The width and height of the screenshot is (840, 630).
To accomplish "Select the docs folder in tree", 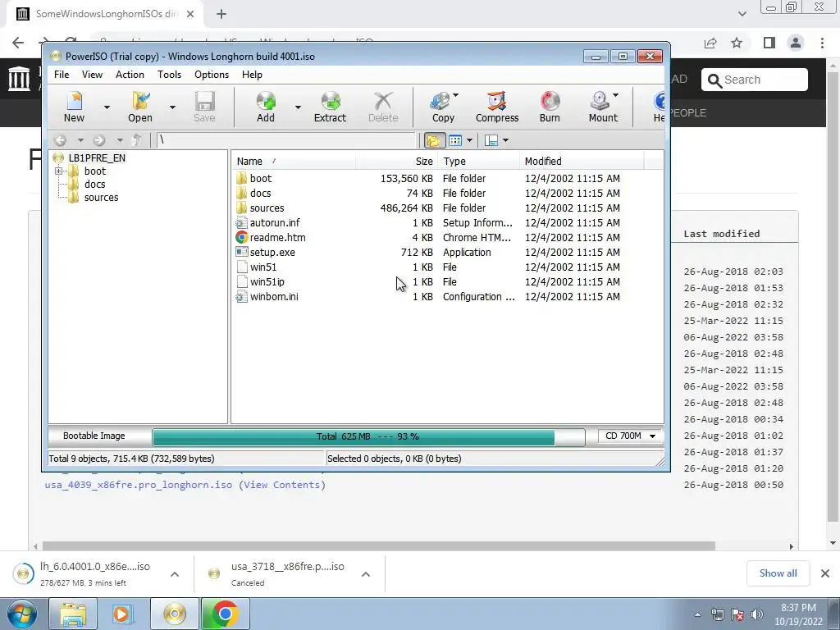I will (95, 185).
